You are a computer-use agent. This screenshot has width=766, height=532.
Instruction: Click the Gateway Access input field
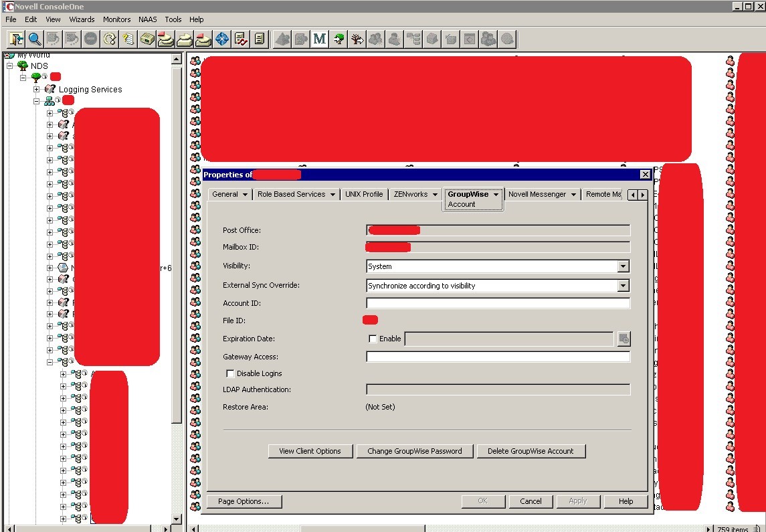tap(498, 357)
